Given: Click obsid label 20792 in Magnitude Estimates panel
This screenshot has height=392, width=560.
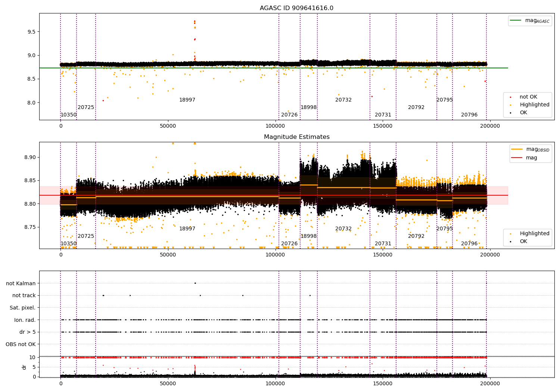Looking at the screenshot, I should (x=416, y=236).
